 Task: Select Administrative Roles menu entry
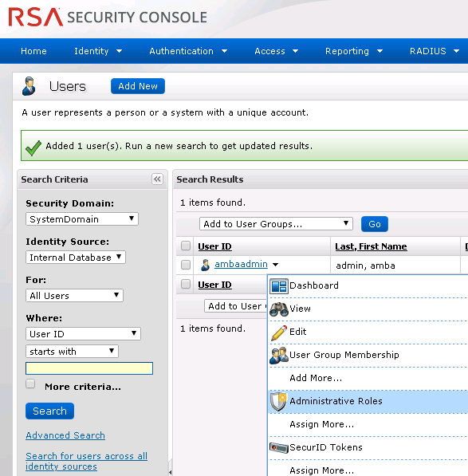[x=368, y=402]
